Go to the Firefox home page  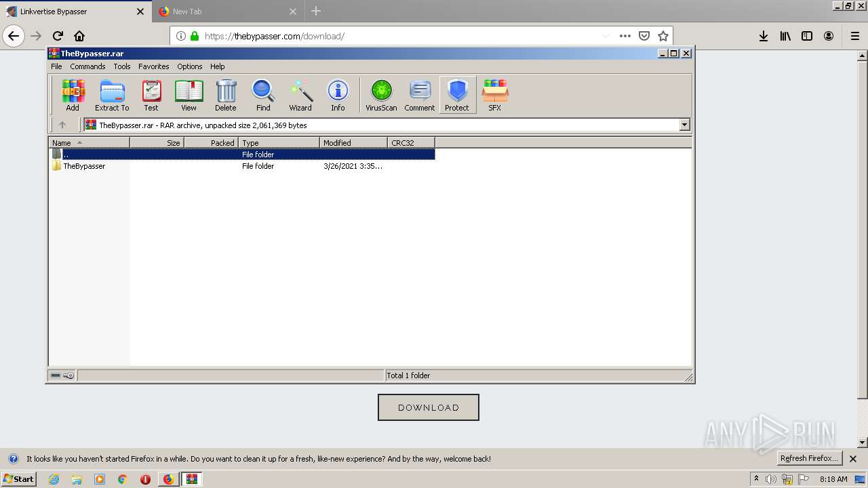(79, 36)
